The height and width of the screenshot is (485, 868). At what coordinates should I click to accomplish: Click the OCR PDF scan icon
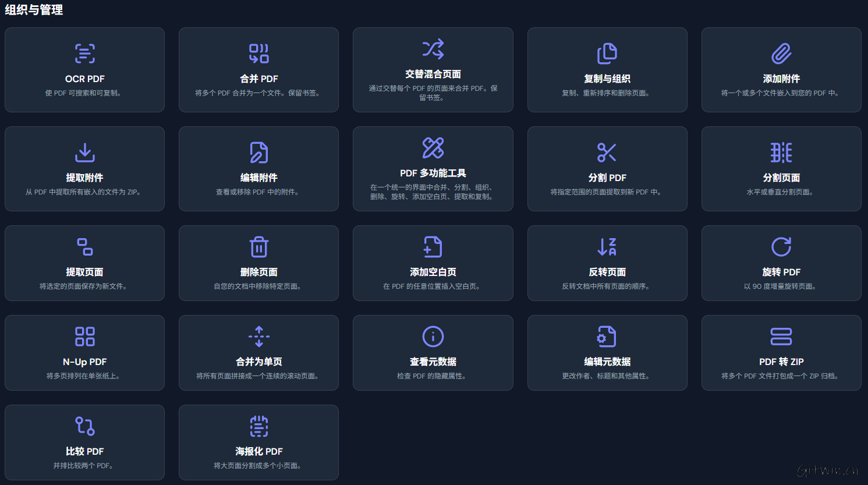click(x=84, y=54)
